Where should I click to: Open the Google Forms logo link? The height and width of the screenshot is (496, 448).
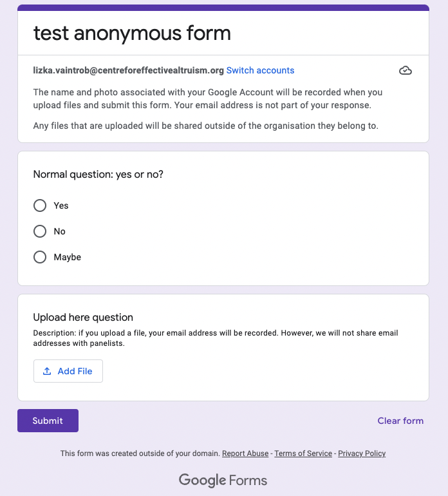[x=223, y=480]
